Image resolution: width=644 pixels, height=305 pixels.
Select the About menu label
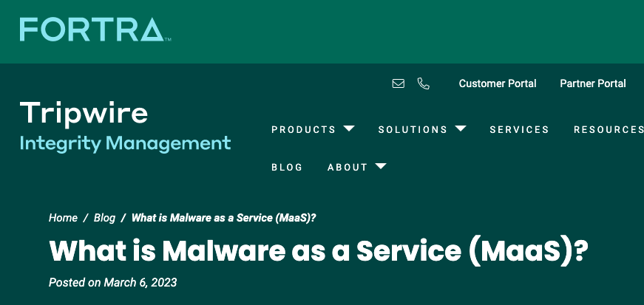(x=348, y=167)
